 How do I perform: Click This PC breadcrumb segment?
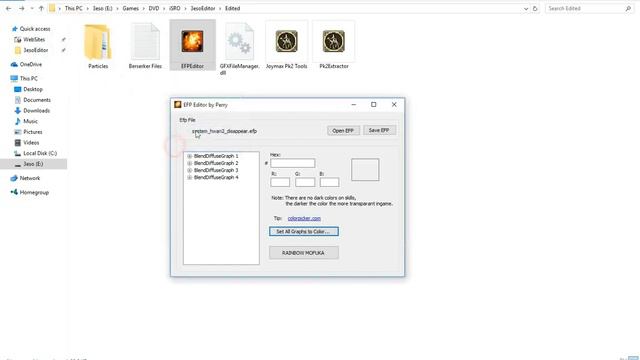click(73, 8)
